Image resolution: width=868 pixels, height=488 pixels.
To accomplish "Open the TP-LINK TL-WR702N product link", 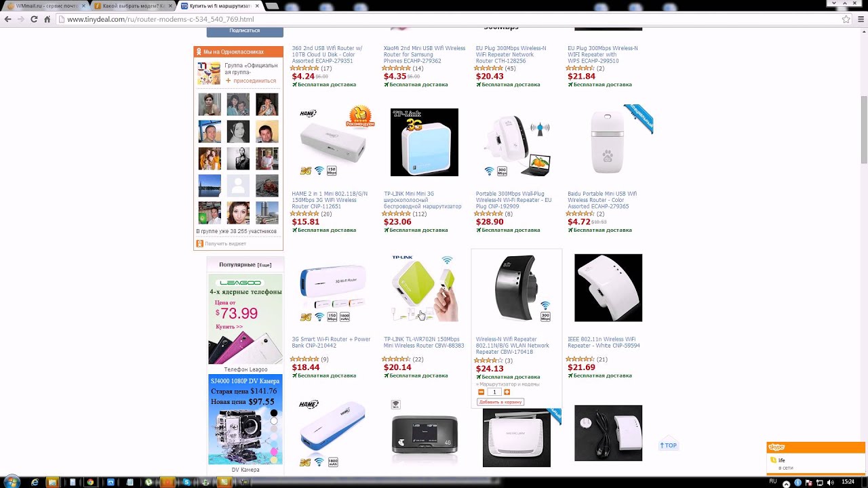I will 424,342.
